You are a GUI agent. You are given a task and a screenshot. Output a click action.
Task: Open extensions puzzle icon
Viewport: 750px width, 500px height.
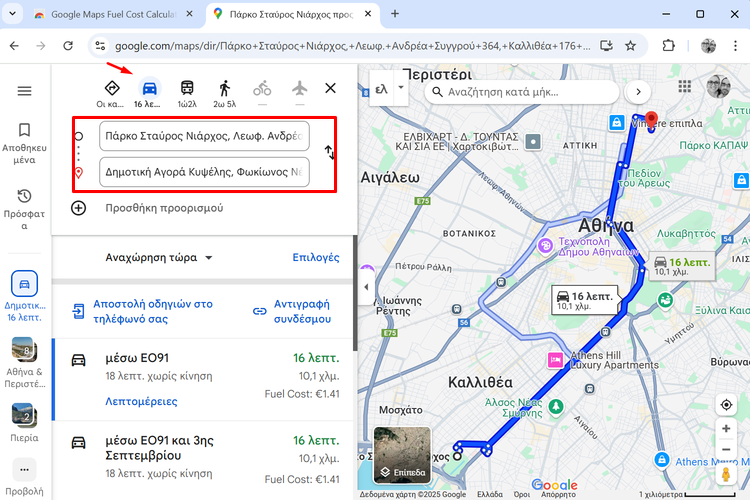click(668, 45)
